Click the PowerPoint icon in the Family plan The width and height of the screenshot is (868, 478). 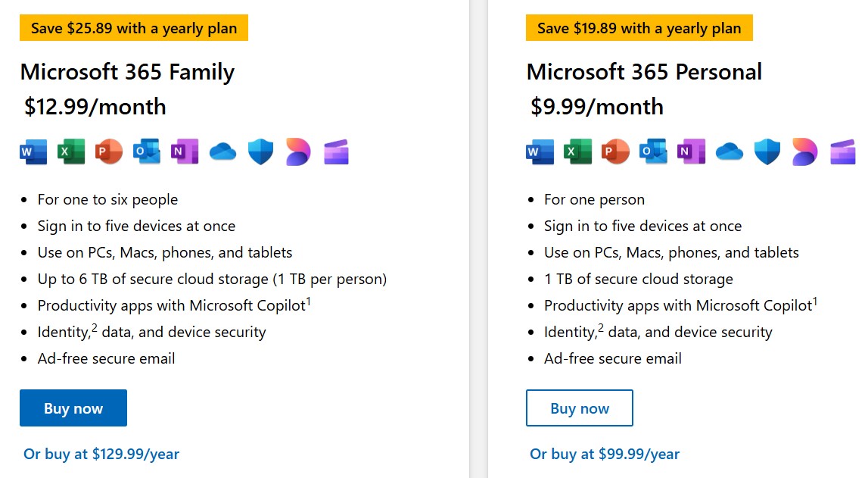tap(108, 152)
